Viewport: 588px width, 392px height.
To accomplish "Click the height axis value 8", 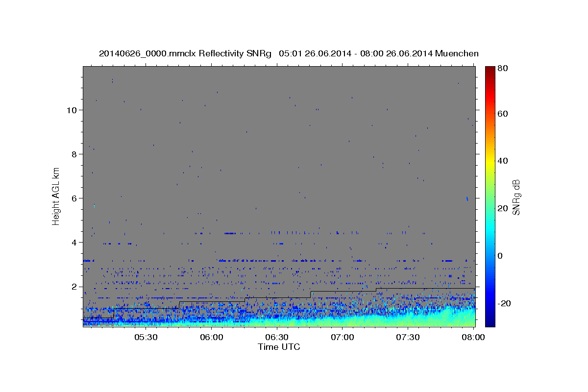I will tap(73, 154).
